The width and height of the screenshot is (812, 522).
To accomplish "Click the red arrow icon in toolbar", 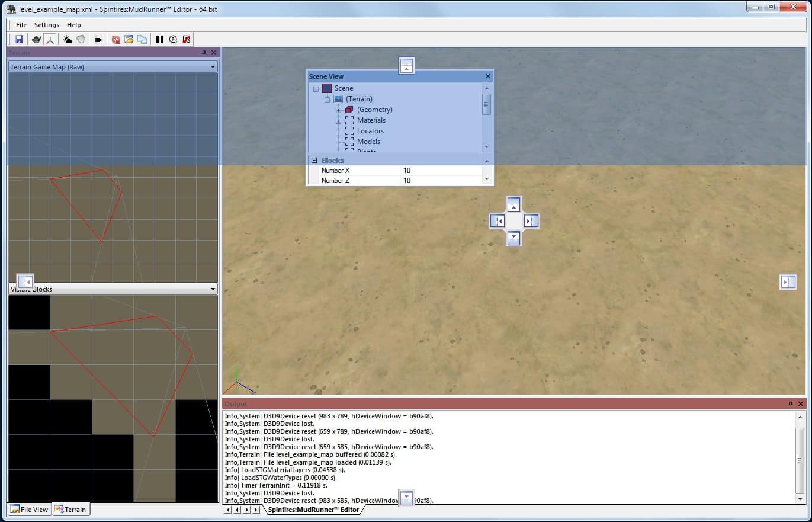I will coord(187,40).
